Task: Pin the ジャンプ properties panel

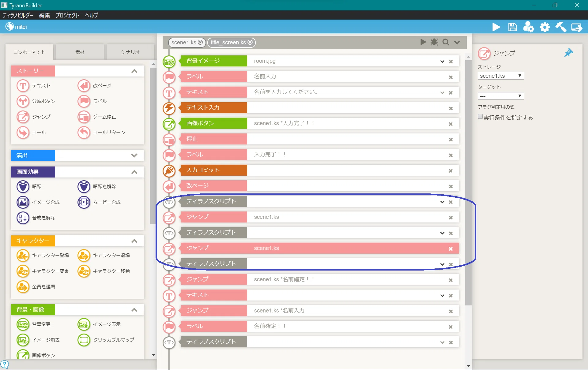Action: pos(568,53)
